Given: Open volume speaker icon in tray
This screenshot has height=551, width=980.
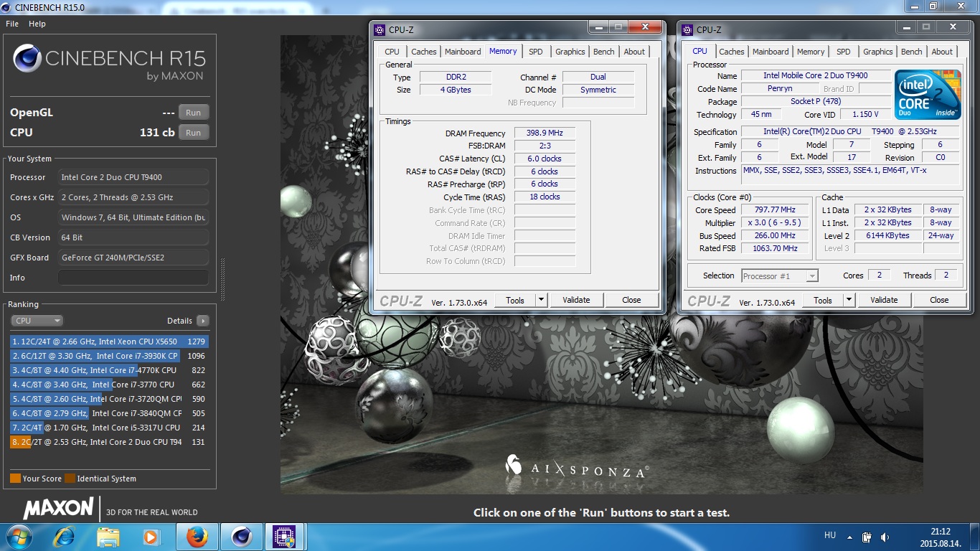Looking at the screenshot, I should point(885,537).
